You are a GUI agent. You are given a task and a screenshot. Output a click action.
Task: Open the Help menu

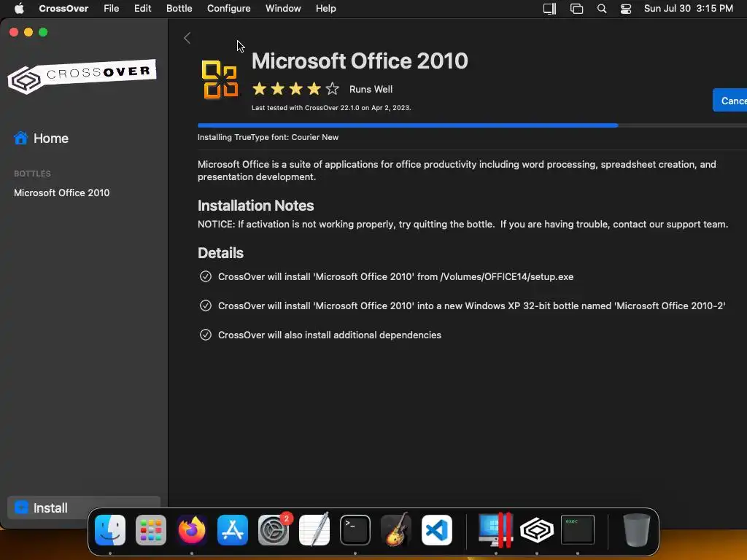point(326,9)
